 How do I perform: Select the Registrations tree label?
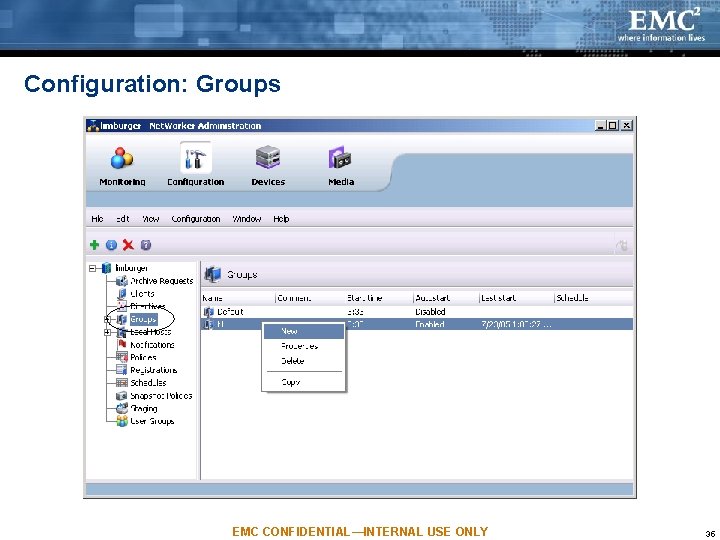click(x=153, y=370)
